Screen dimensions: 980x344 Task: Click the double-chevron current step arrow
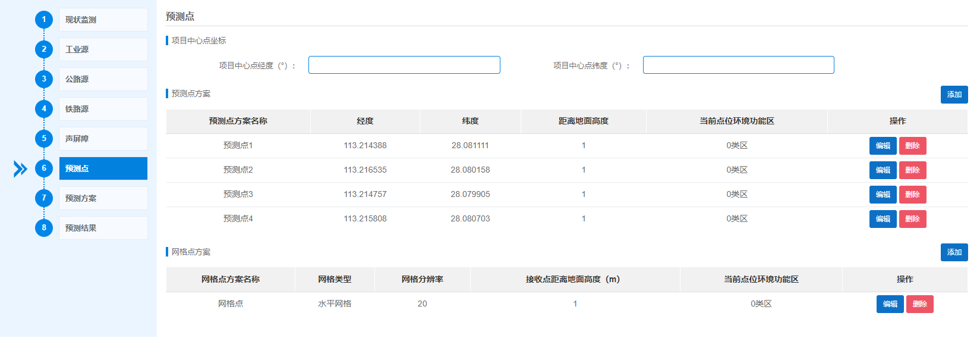click(x=20, y=169)
